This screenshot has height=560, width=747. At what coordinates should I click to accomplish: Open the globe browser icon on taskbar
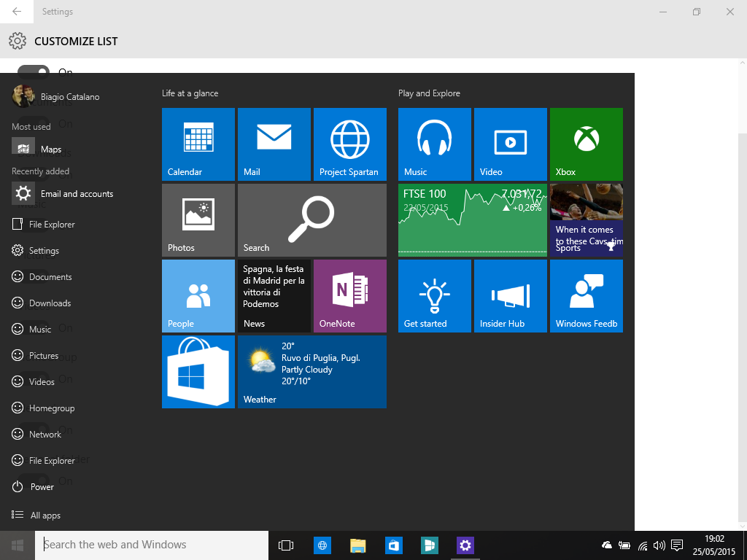322,545
